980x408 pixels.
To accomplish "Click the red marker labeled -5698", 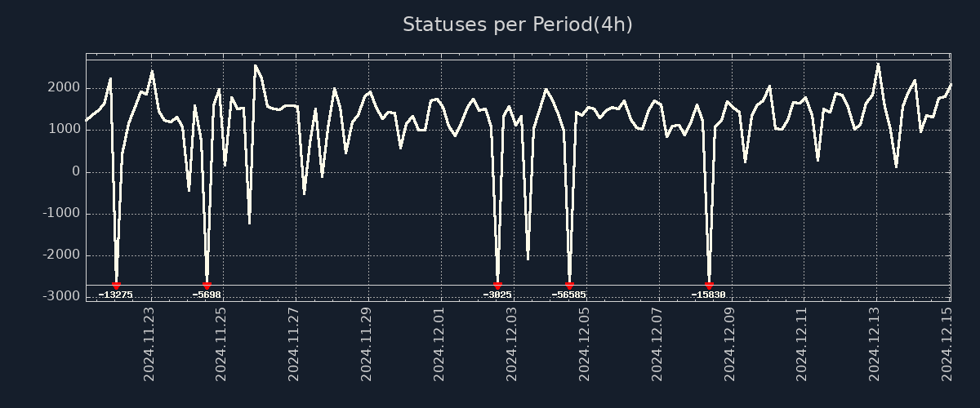I will 207,286.
